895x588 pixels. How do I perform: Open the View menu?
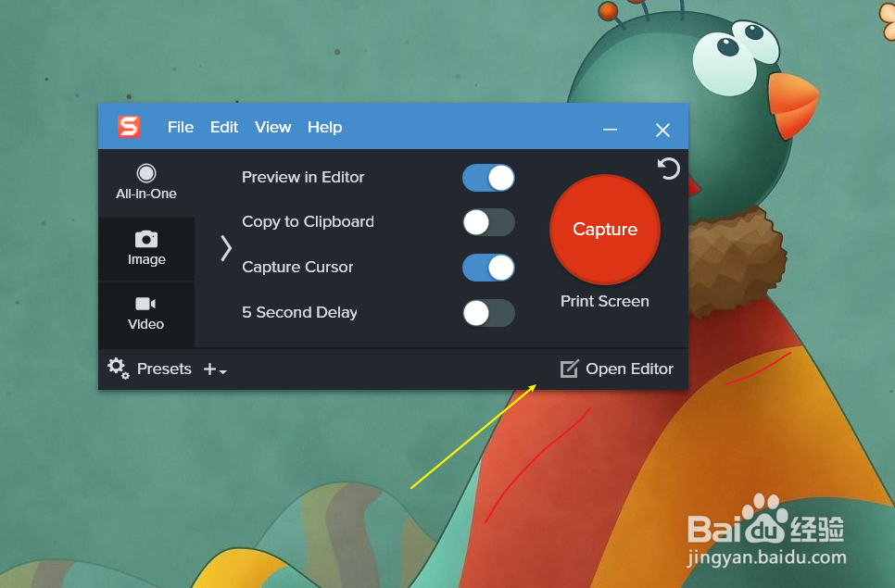point(272,127)
